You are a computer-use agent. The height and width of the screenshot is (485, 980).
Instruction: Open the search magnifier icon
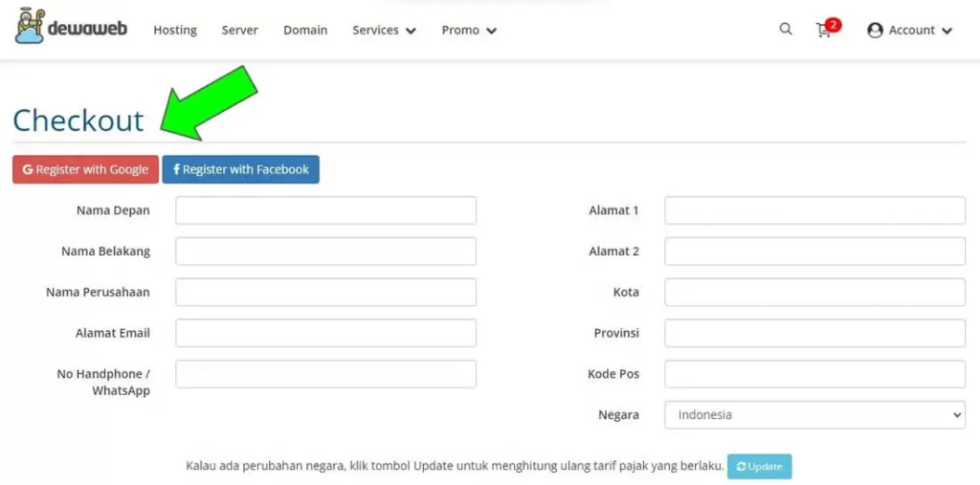pyautogui.click(x=786, y=29)
